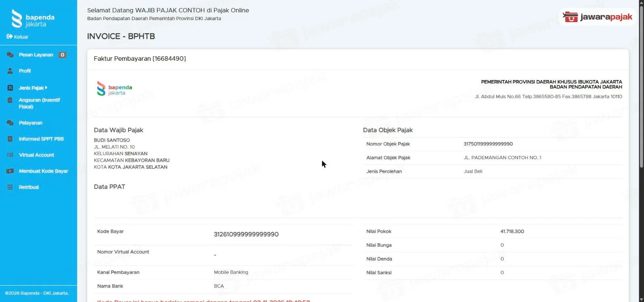The width and height of the screenshot is (644, 302).
Task: Click the Bapenda logo in the invoice header
Action: point(115,88)
